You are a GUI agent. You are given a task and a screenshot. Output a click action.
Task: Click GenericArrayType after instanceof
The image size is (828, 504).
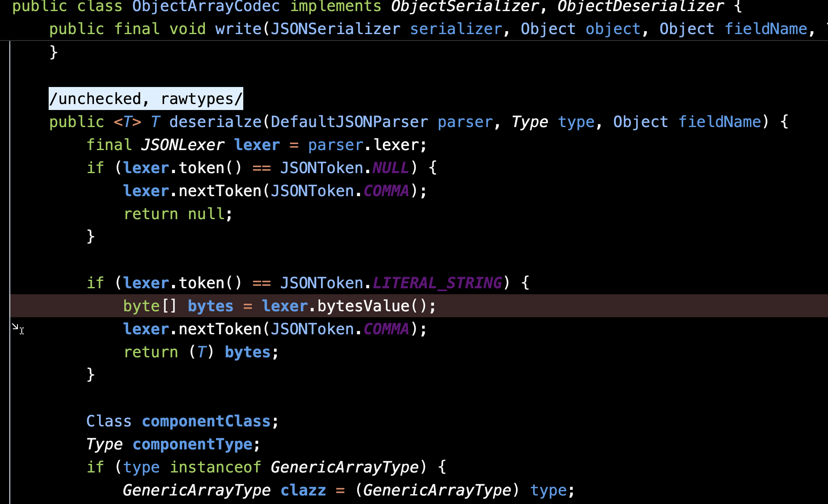(x=345, y=467)
